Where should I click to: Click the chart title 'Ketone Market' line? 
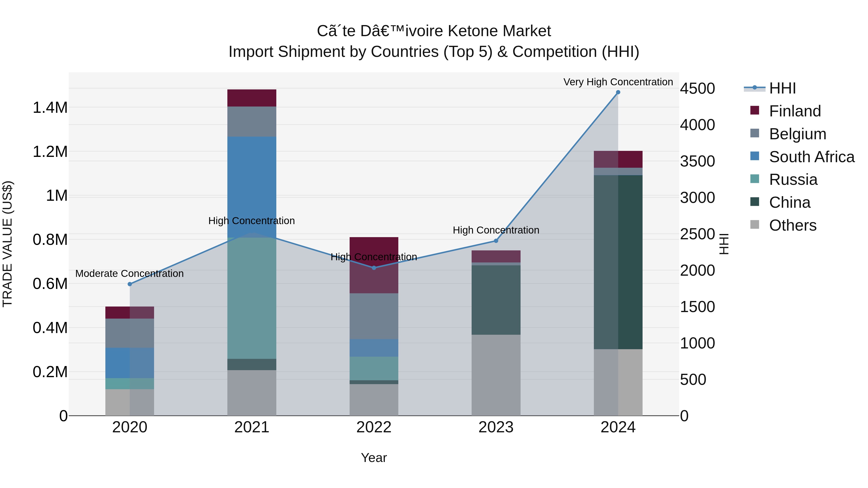(x=434, y=31)
